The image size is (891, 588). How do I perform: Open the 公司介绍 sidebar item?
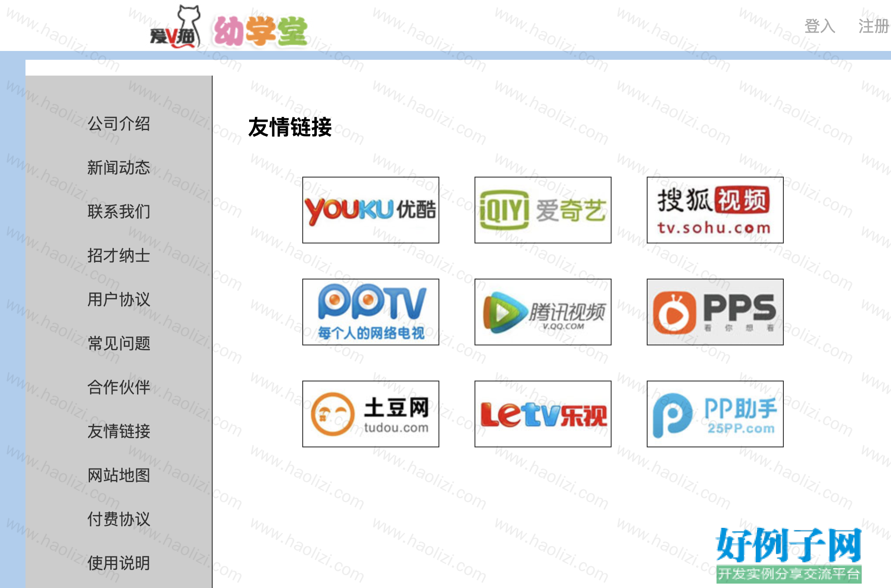pos(119,123)
